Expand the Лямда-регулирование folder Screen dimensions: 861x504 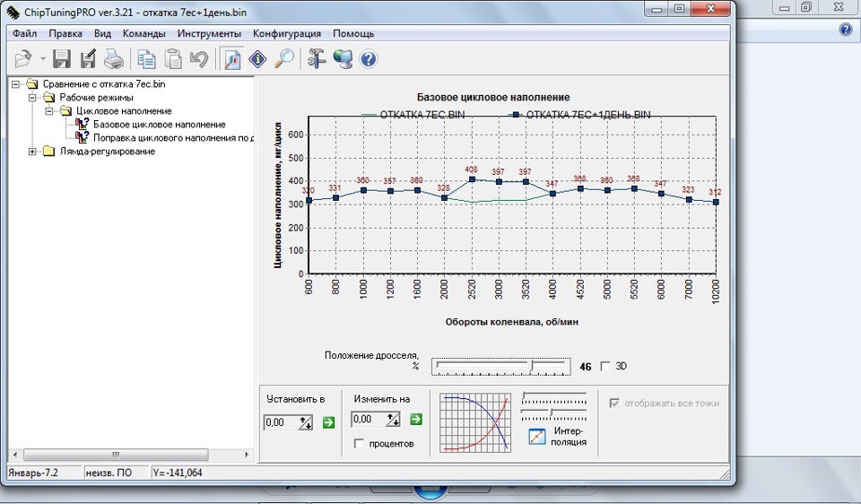33,152
